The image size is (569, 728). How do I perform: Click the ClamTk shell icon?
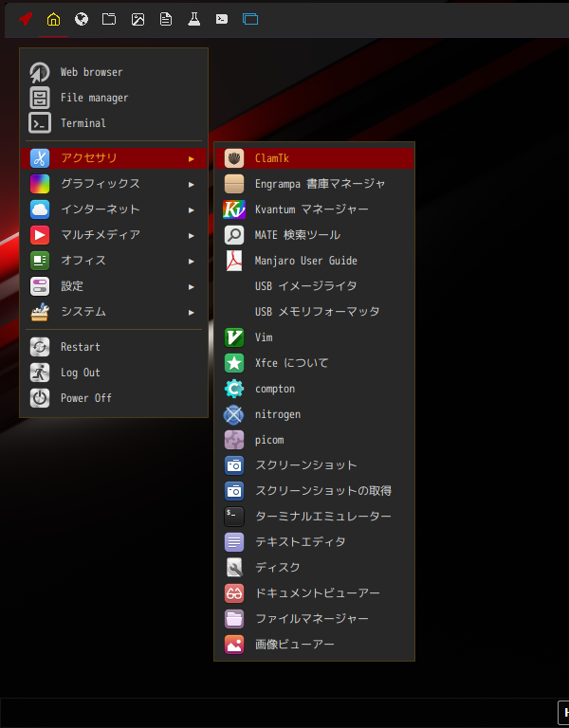(x=234, y=158)
